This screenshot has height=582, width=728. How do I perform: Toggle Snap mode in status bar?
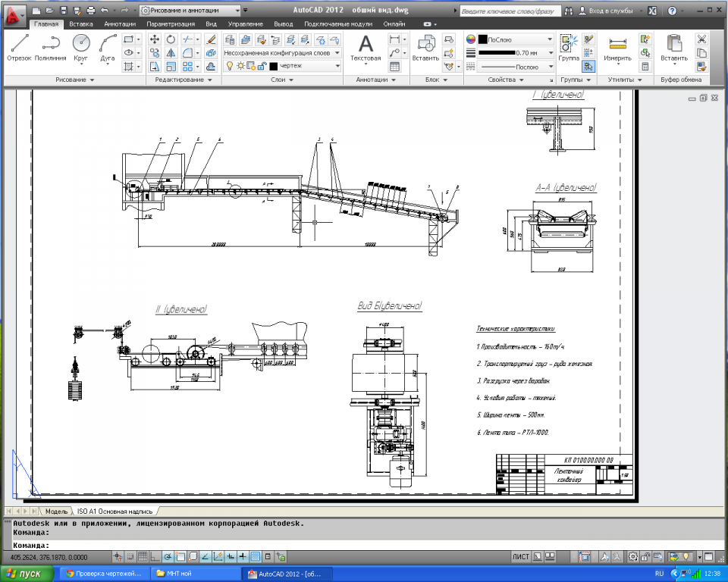[130, 556]
